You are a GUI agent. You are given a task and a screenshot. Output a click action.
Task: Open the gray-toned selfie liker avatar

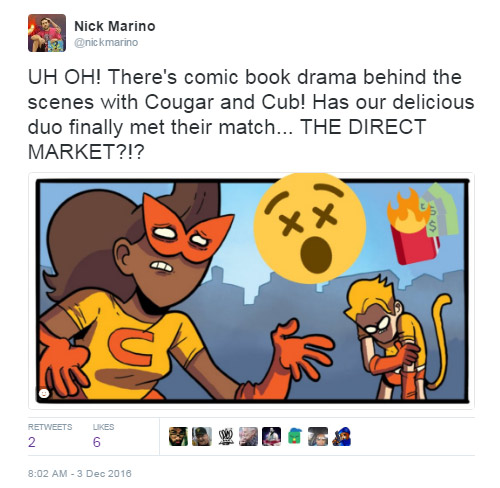[318, 436]
